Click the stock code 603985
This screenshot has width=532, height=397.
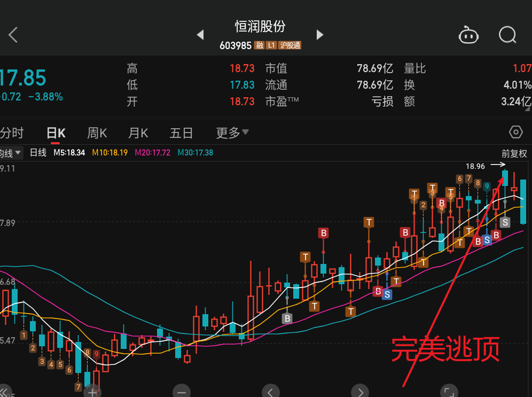pos(236,45)
